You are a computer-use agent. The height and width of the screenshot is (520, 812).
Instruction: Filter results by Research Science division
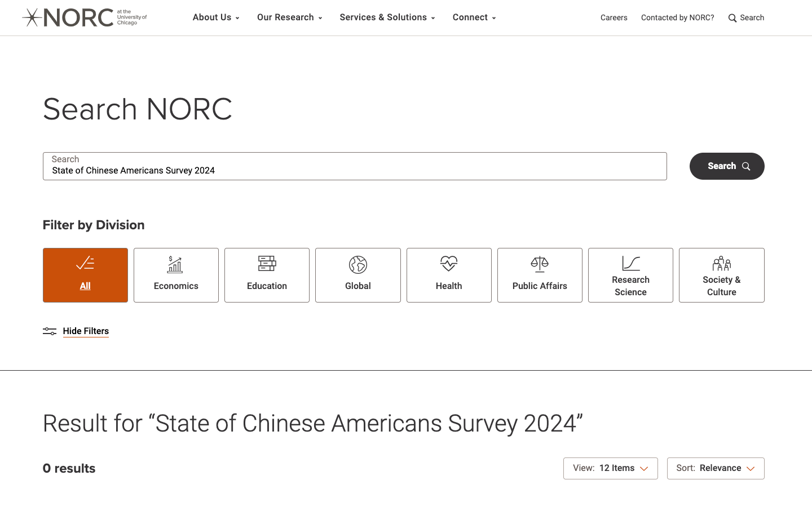[630, 275]
